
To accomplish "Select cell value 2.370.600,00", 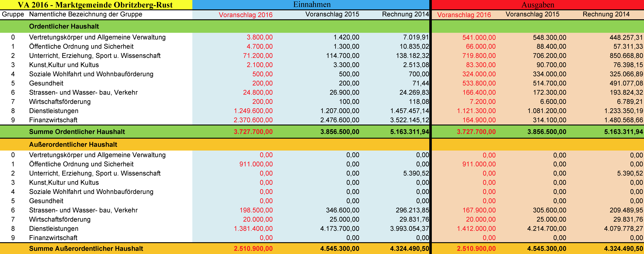I will [x=253, y=120].
